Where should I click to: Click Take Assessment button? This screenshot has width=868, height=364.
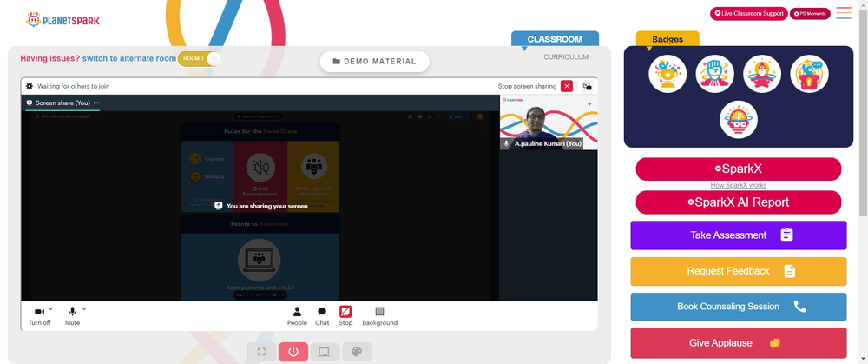(739, 235)
